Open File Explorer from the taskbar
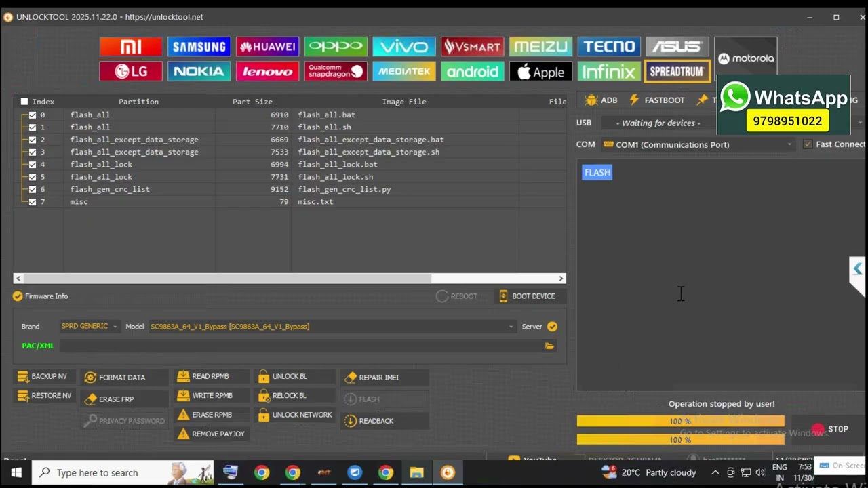The image size is (868, 488). [416, 472]
